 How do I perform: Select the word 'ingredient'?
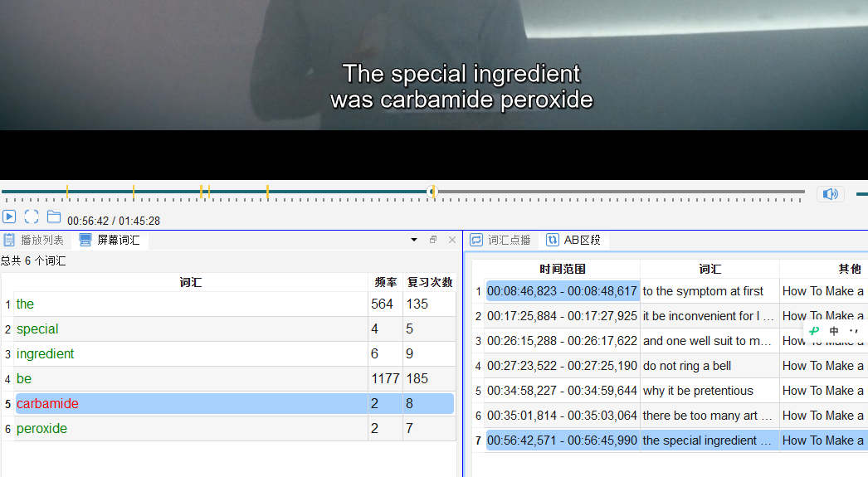tap(45, 353)
